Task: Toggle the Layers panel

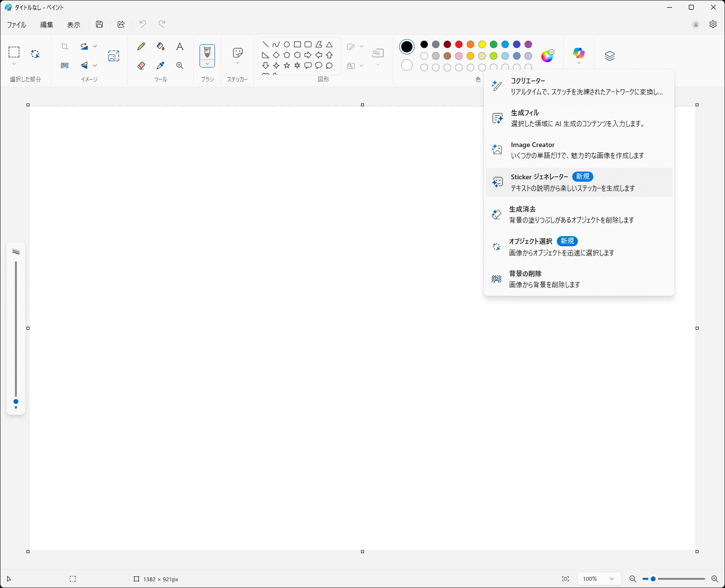Action: coord(610,56)
